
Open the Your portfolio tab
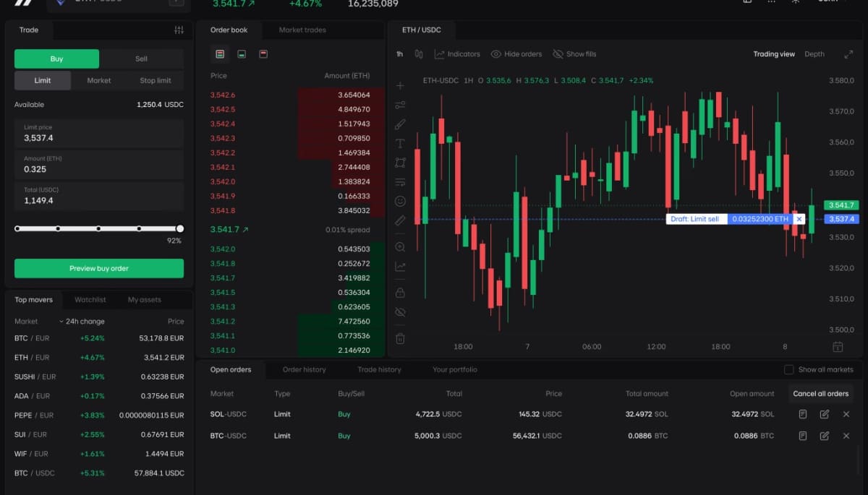pos(455,369)
